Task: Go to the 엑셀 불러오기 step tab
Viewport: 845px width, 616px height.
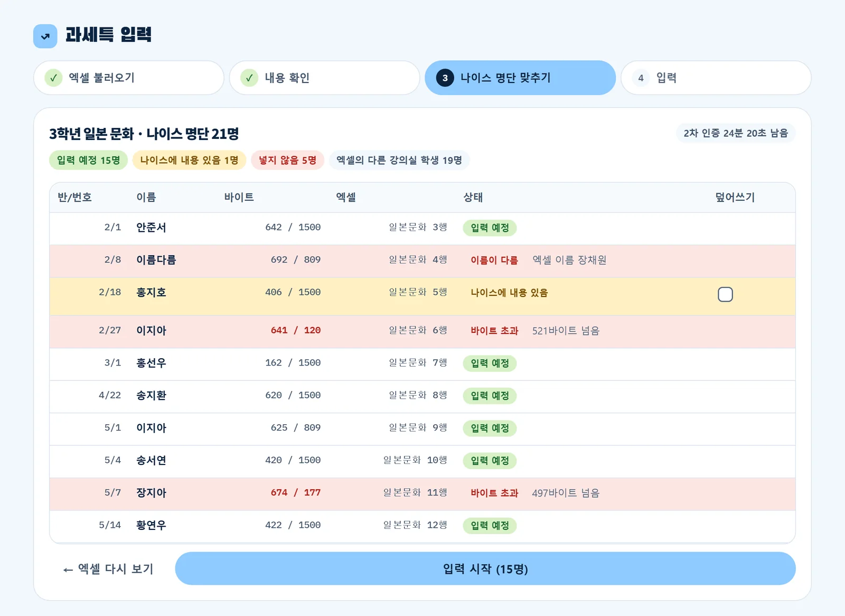Action: point(129,78)
